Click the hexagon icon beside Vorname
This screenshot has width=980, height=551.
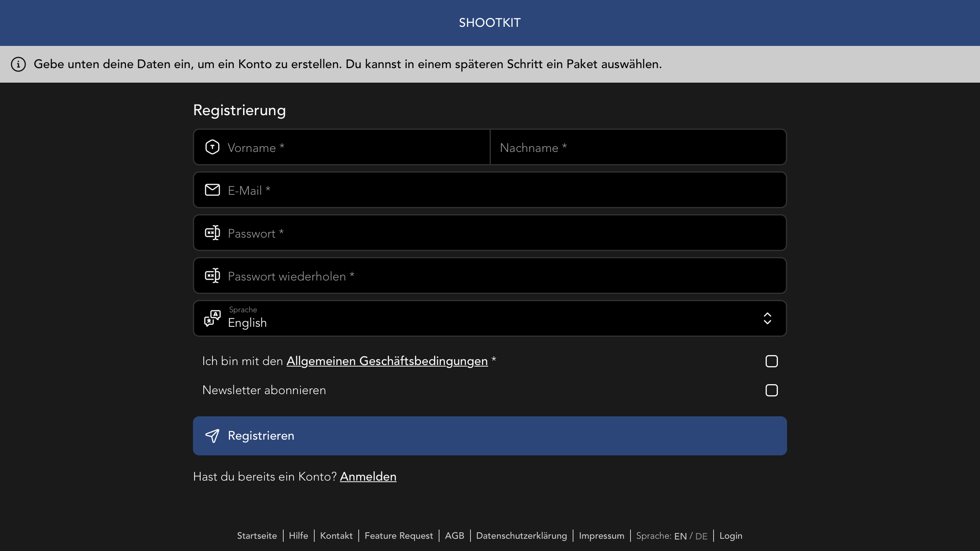pos(212,147)
